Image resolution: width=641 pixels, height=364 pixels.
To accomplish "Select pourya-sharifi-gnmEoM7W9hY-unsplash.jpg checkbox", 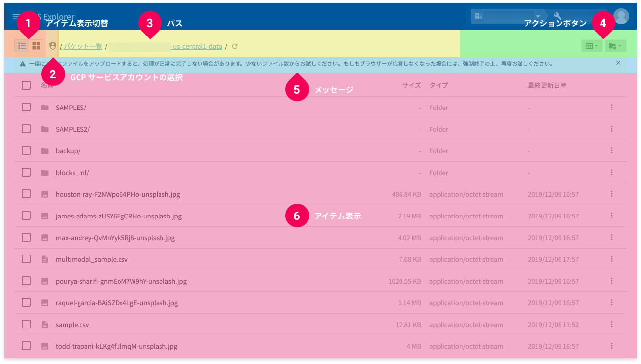I will tap(26, 281).
